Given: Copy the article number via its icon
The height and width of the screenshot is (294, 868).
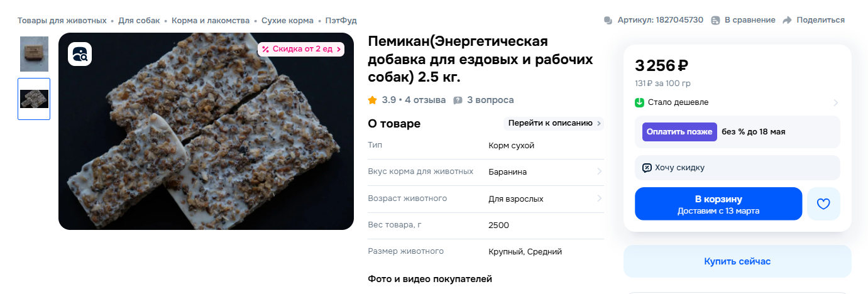Looking at the screenshot, I should coord(608,20).
